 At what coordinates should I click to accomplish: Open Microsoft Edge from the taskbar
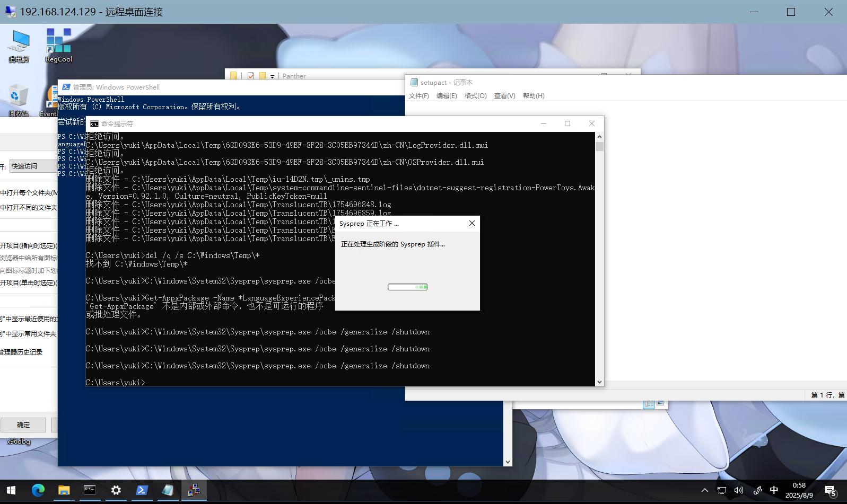38,490
